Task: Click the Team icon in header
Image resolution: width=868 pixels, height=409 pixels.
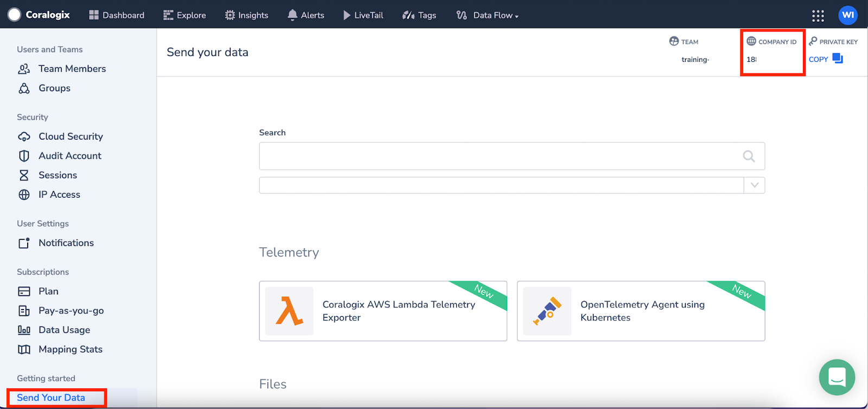Action: 674,41
